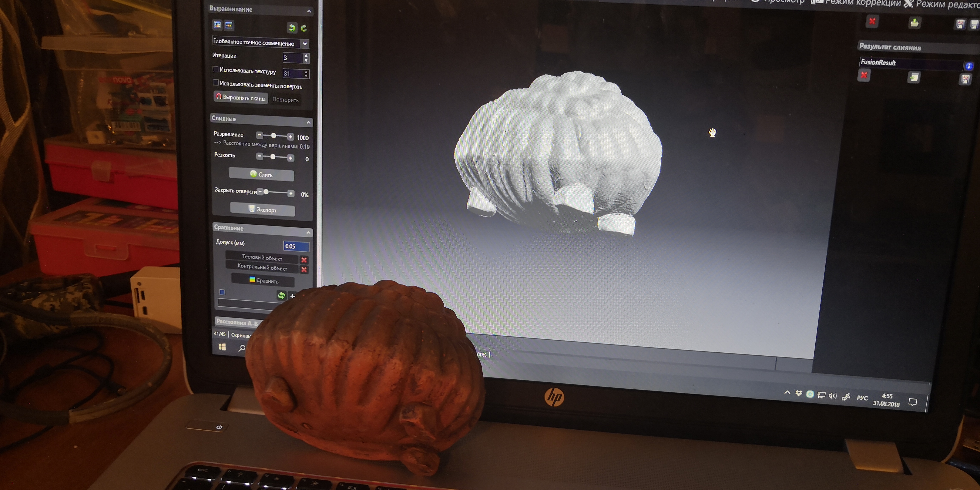
Task: Delete FusionResult with the red X below it
Action: (x=864, y=75)
